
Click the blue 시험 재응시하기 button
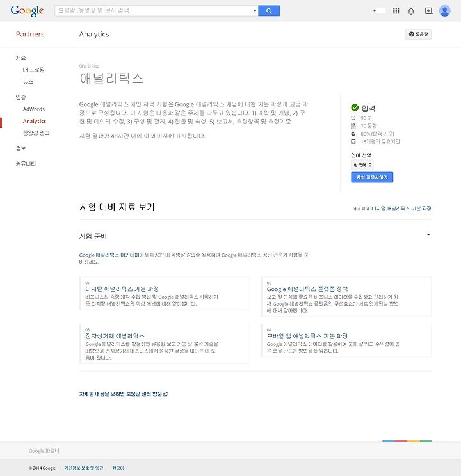pyautogui.click(x=372, y=177)
